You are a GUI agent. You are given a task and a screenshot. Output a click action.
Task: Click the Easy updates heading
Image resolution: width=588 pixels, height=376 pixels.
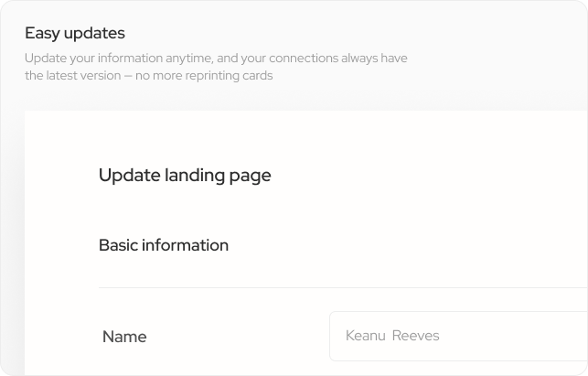(75, 34)
